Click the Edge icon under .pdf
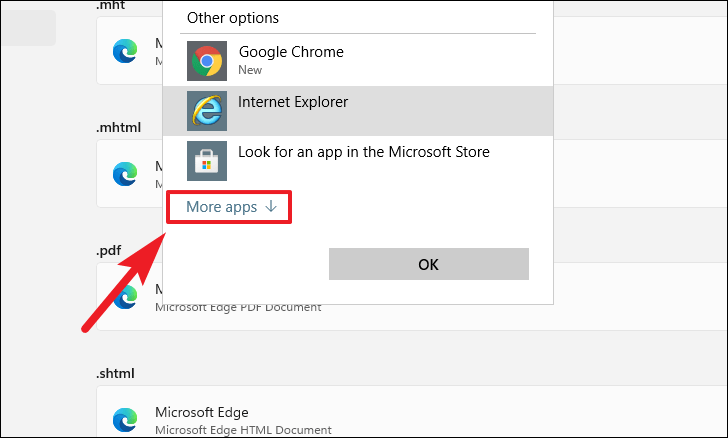Image resolution: width=728 pixels, height=438 pixels. [125, 296]
